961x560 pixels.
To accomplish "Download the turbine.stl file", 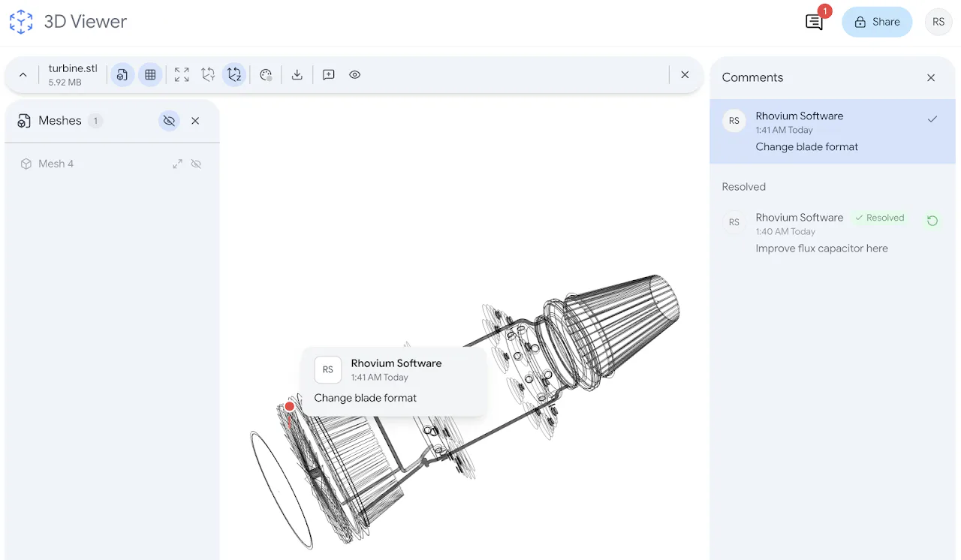I will [x=297, y=75].
